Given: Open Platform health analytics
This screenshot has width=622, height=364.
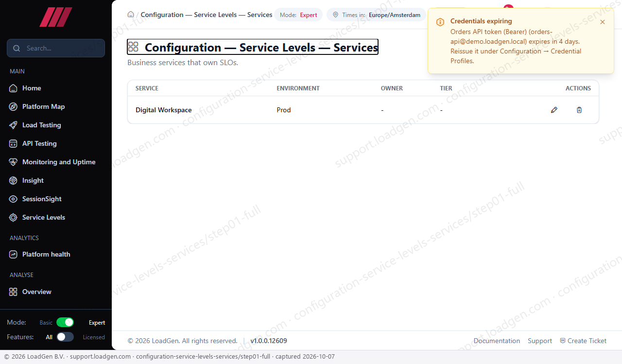Looking at the screenshot, I should (46, 254).
